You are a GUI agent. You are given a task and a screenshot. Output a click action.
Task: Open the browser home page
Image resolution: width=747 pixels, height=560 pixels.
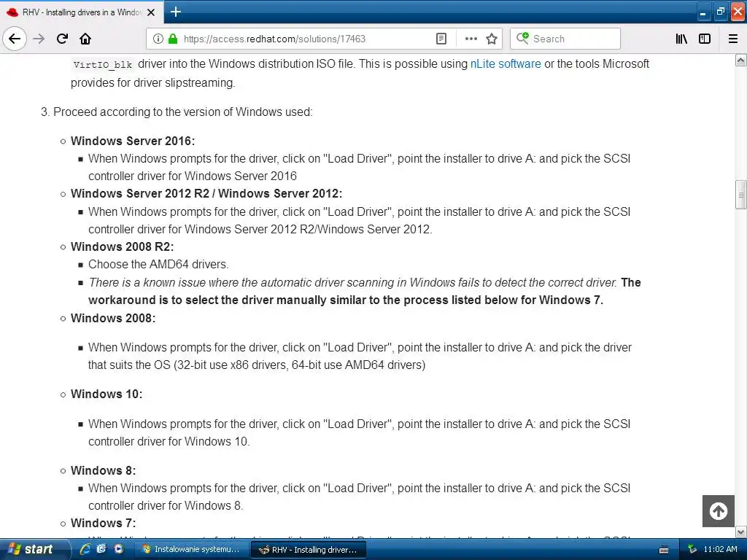click(x=85, y=39)
